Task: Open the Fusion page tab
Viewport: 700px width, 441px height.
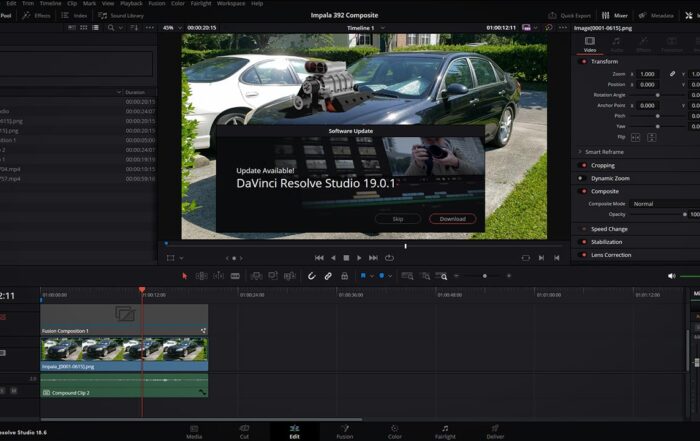Action: 345,432
